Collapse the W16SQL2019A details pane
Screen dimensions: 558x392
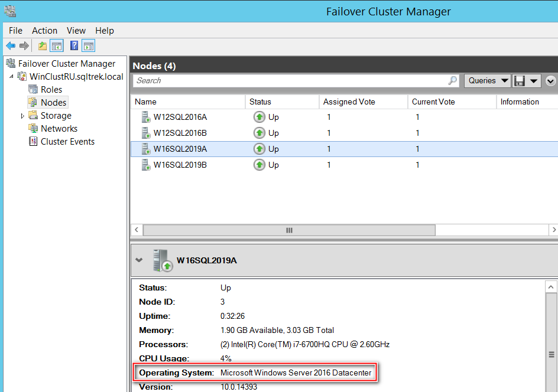click(138, 260)
